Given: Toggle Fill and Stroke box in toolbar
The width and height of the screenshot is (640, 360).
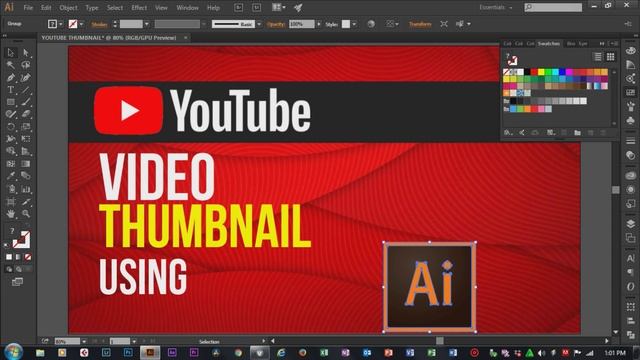Looking at the screenshot, I should click(x=21, y=240).
